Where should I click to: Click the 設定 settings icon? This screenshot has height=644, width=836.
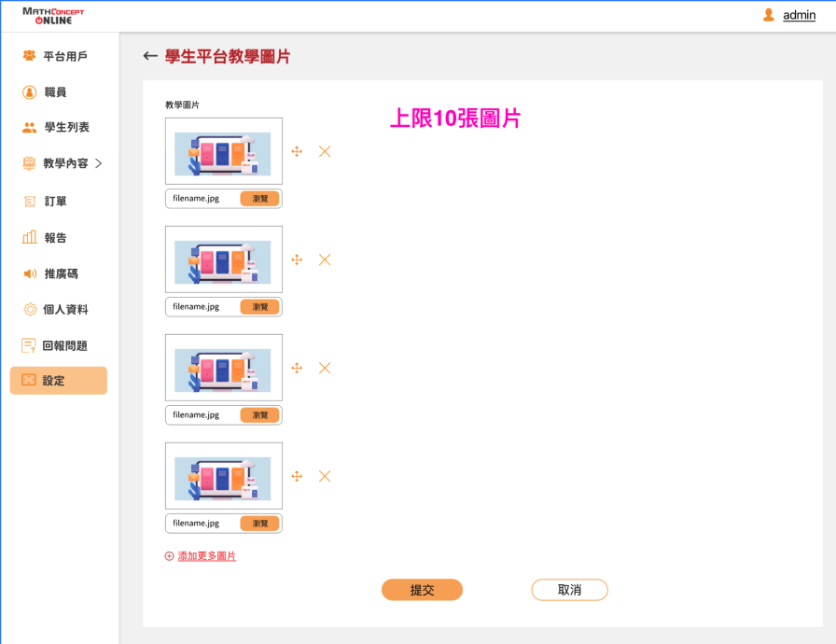tap(29, 380)
